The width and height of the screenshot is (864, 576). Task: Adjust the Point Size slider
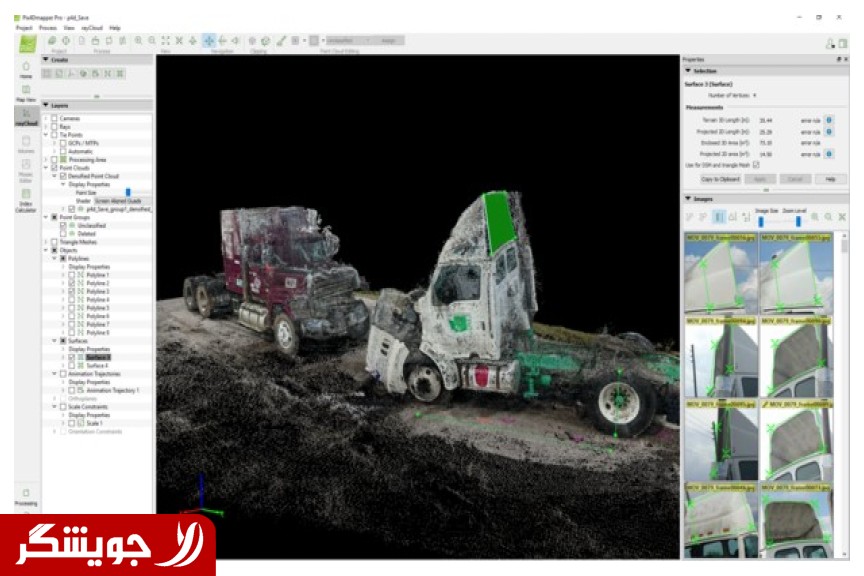(128, 192)
